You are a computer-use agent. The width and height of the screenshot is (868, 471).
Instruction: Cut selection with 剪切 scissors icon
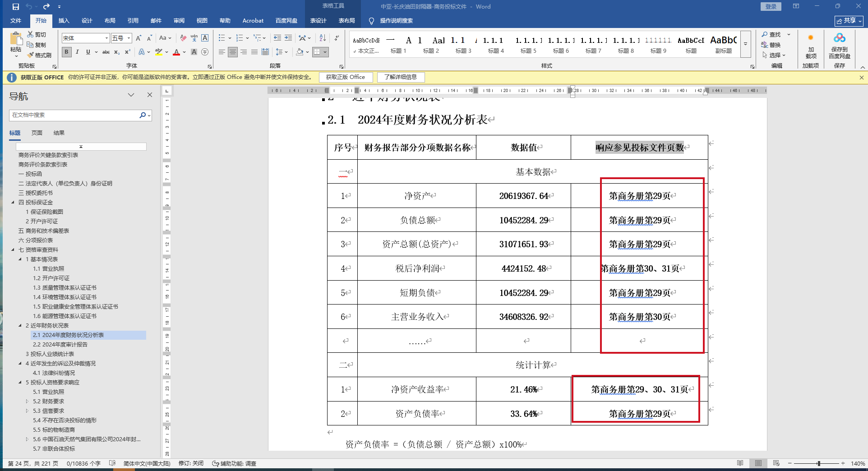37,34
